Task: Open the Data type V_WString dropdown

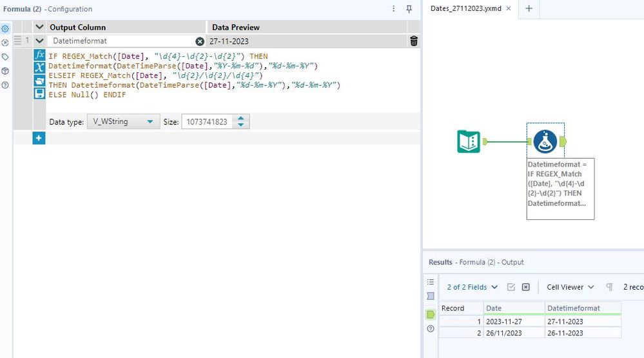Action: [123, 122]
